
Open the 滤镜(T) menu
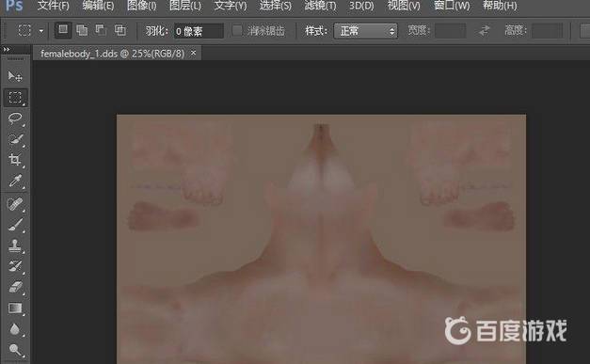click(x=320, y=6)
